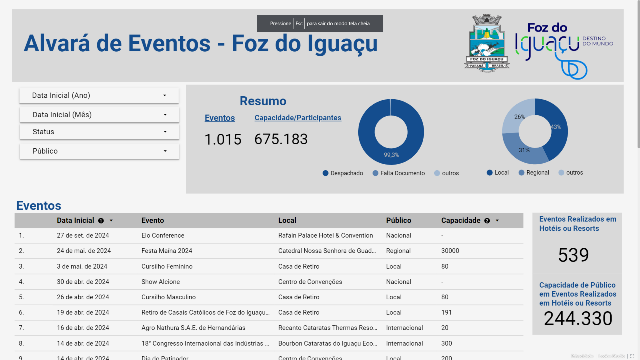Click the 27 de set. de 2024 date
The width and height of the screenshot is (640, 360).
pyautogui.click(x=83, y=236)
